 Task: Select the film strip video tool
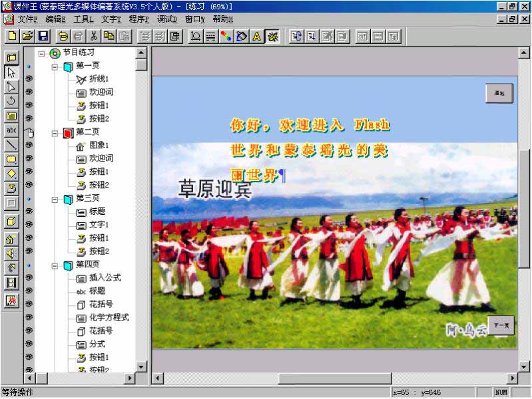pyautogui.click(x=11, y=283)
